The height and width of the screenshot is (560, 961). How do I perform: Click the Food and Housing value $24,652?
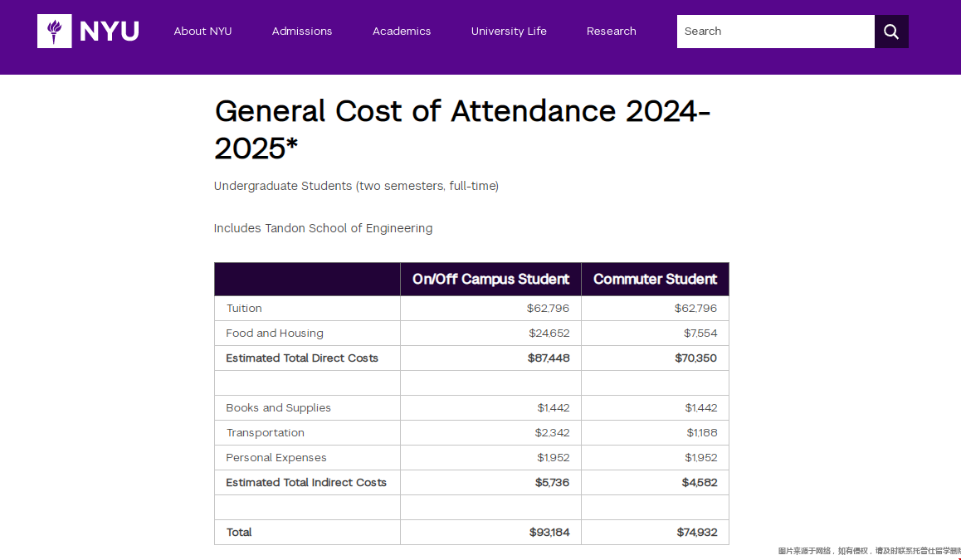click(x=549, y=334)
